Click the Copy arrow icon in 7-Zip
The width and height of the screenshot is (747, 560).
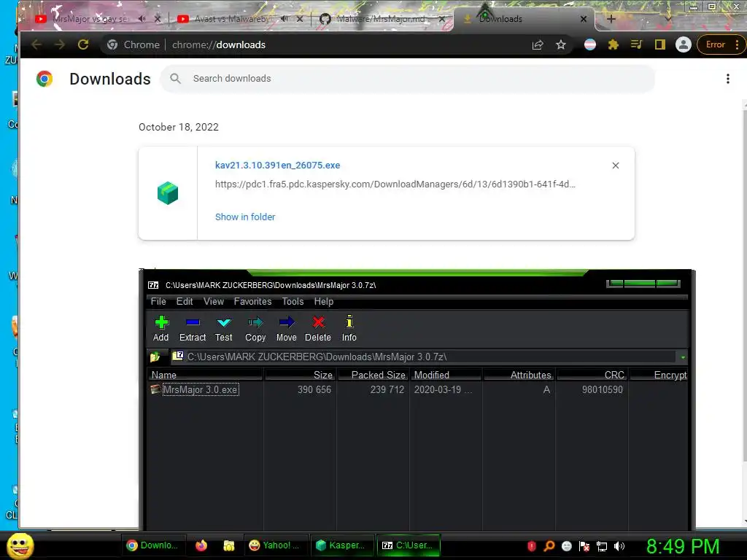(255, 323)
